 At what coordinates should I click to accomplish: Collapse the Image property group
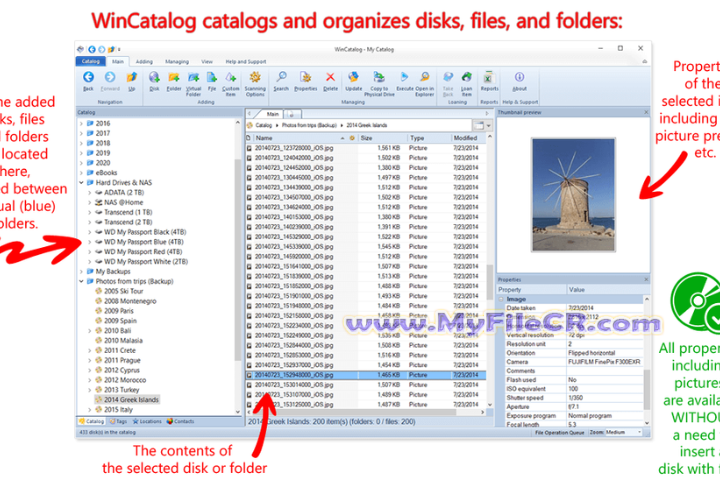tap(501, 299)
